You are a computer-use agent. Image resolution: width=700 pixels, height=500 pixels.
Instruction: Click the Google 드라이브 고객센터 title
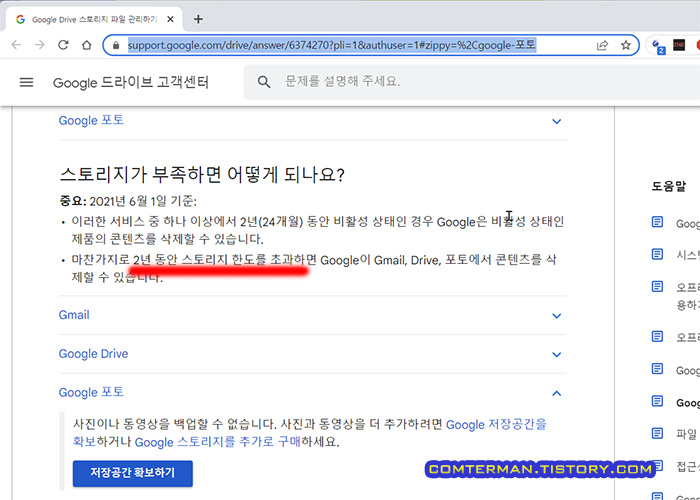[x=131, y=83]
